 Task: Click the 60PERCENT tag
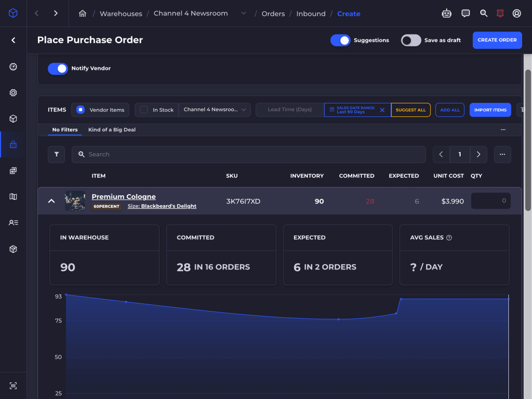pos(106,206)
